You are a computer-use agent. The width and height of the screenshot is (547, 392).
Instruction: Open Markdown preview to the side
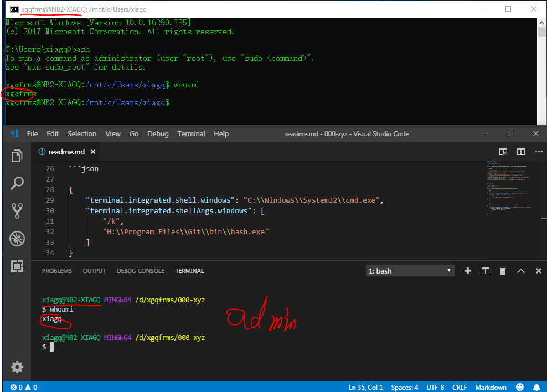click(503, 152)
